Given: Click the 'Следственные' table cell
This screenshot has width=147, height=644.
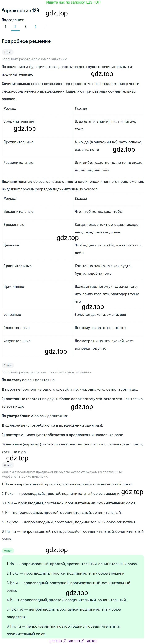Looking at the screenshot, I should (16, 328).
